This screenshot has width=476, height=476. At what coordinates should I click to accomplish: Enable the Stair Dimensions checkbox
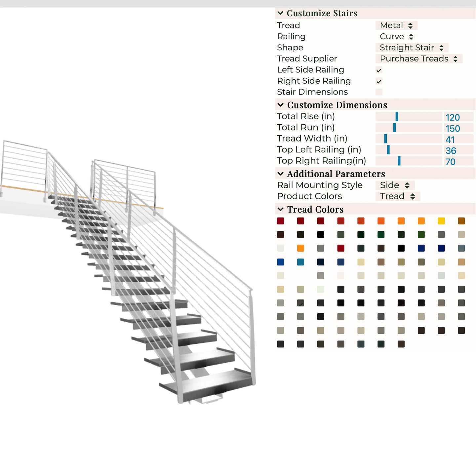click(379, 92)
